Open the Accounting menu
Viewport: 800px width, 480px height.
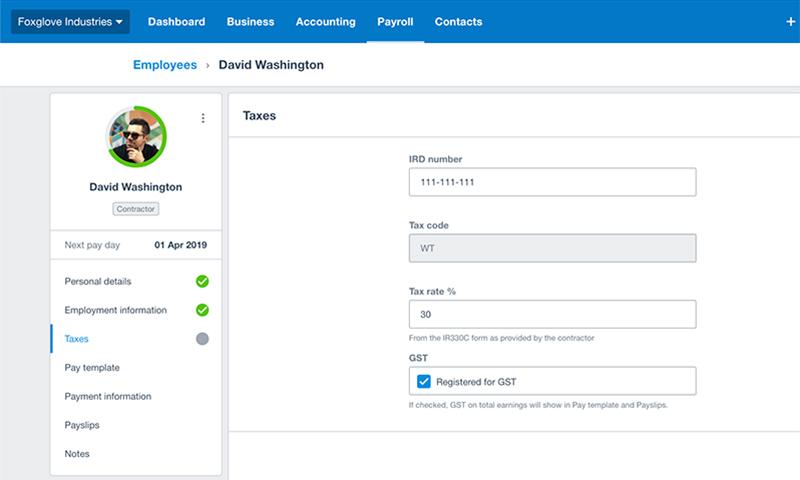click(326, 22)
